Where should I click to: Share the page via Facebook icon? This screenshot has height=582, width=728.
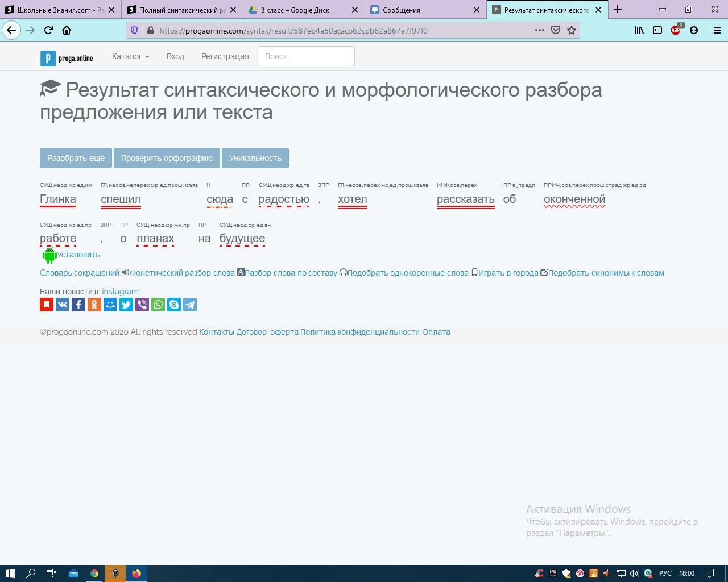(x=78, y=305)
